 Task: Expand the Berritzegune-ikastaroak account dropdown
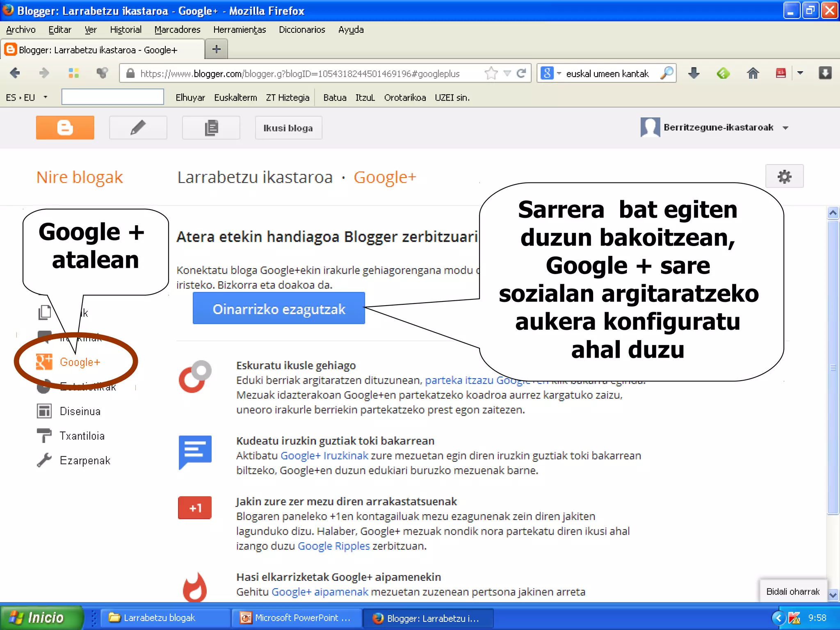(785, 128)
